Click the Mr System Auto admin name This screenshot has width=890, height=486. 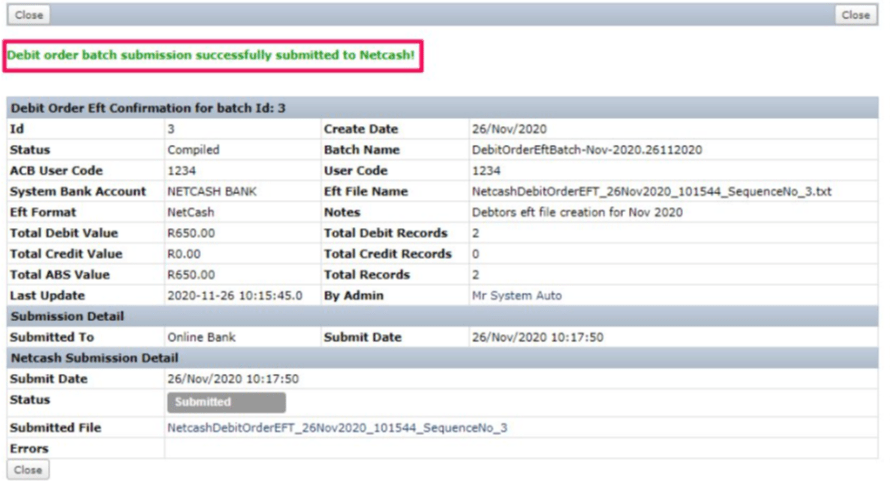pos(516,296)
